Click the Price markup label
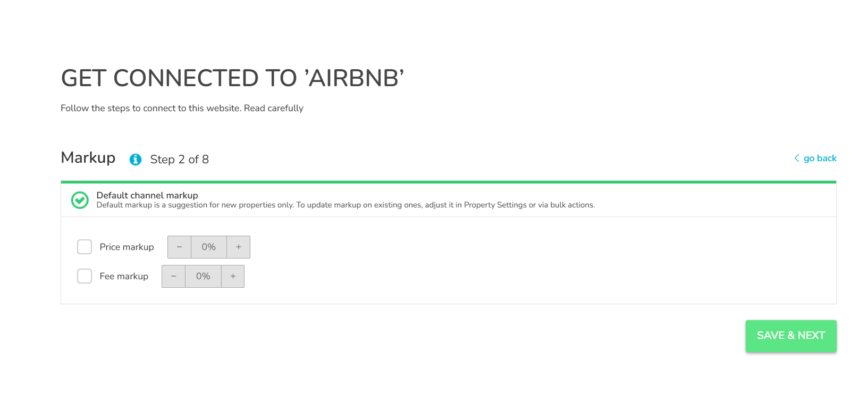Viewport: 868px width, 408px height. click(127, 247)
